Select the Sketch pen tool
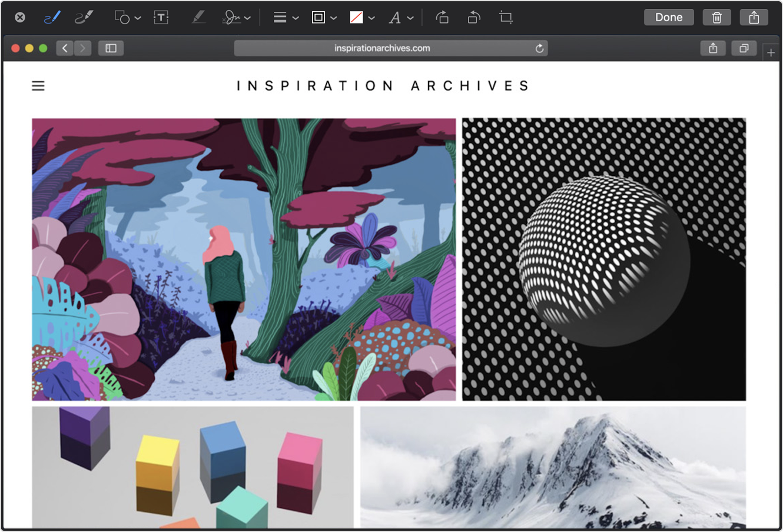783x532 pixels. coord(52,18)
